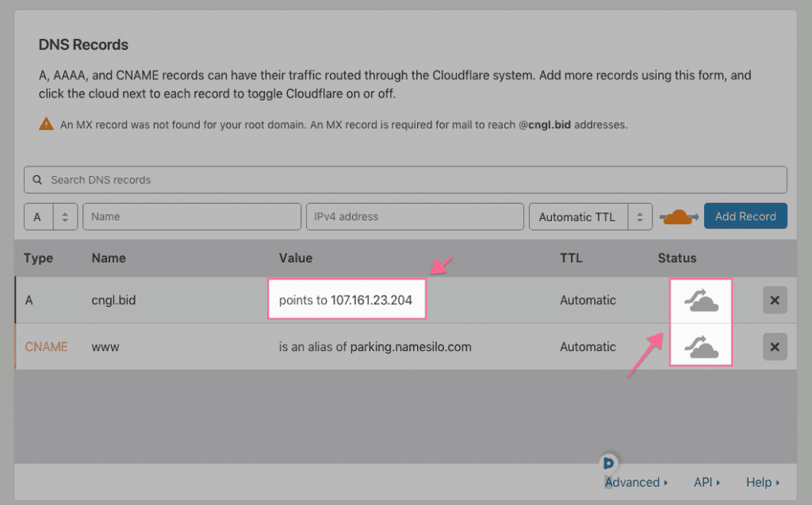
Task: Expand the Advanced options link
Action: tap(637, 482)
